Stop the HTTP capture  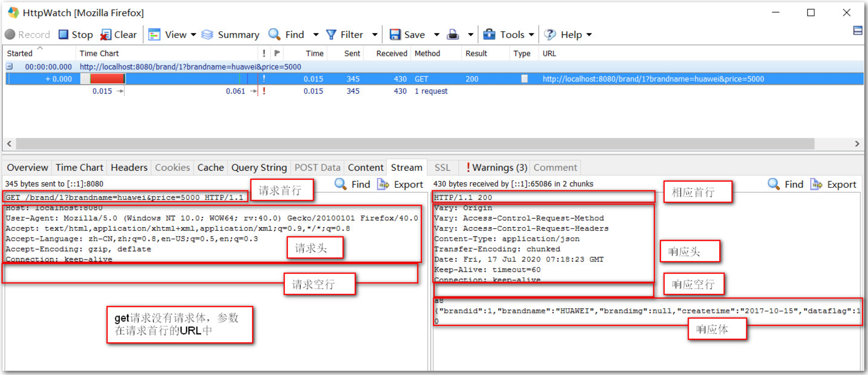pos(76,34)
